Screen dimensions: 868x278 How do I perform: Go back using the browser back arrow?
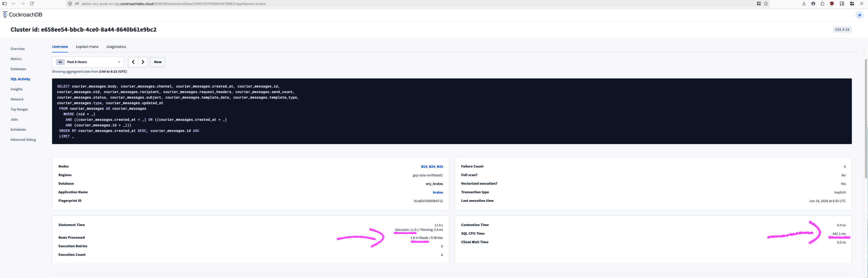(x=13, y=4)
